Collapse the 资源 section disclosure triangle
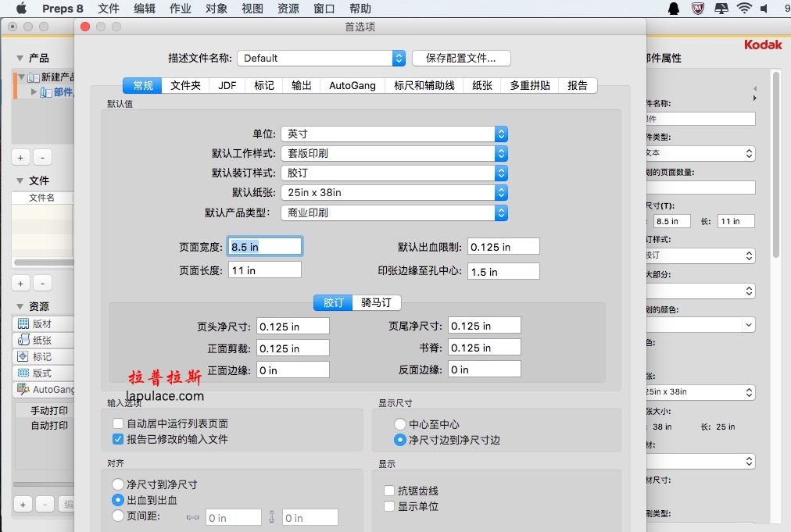791x532 pixels. (x=20, y=306)
